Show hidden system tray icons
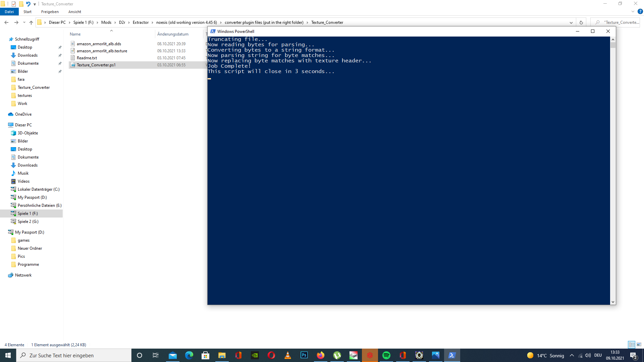644x362 pixels. pyautogui.click(x=572, y=355)
